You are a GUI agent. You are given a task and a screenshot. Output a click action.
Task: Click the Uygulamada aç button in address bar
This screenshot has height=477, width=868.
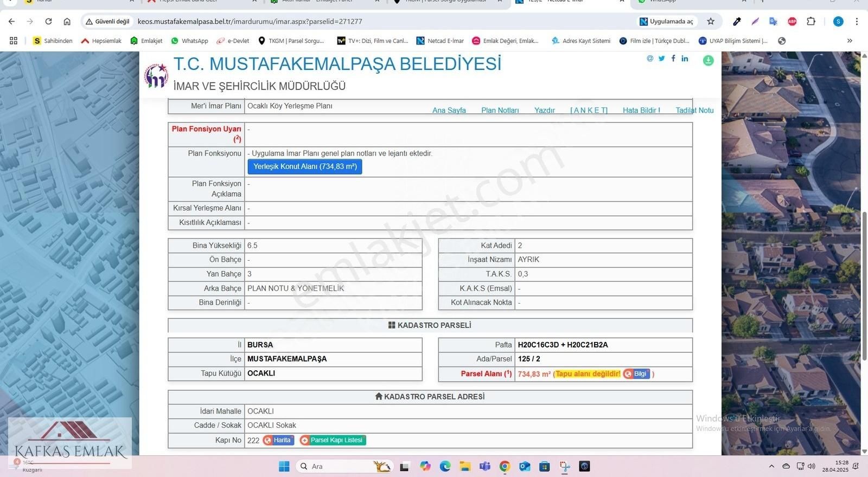pyautogui.click(x=667, y=21)
